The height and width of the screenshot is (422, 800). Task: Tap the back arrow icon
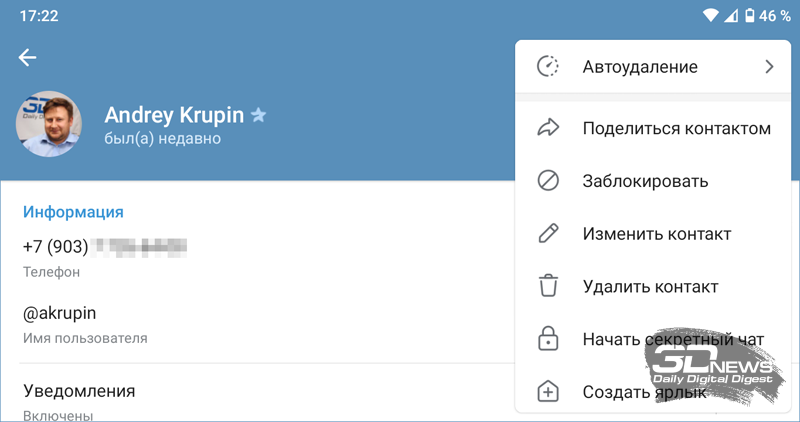[28, 58]
